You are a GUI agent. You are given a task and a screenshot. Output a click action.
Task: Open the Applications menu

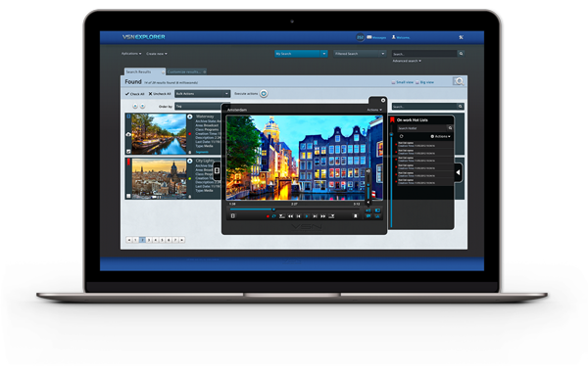[x=131, y=54]
